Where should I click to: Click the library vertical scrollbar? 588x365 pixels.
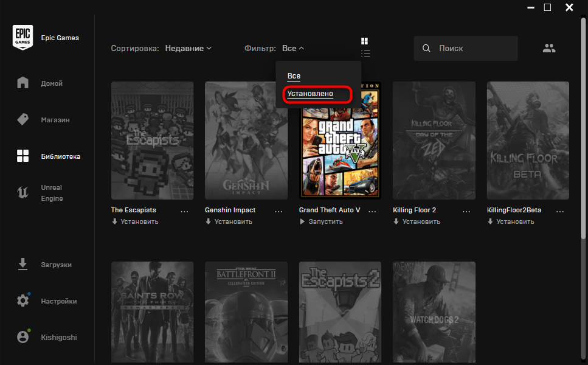click(x=583, y=128)
